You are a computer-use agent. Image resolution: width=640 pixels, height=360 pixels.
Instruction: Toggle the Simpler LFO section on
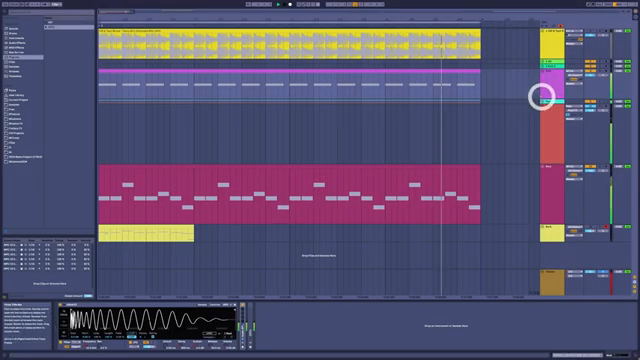(130, 342)
